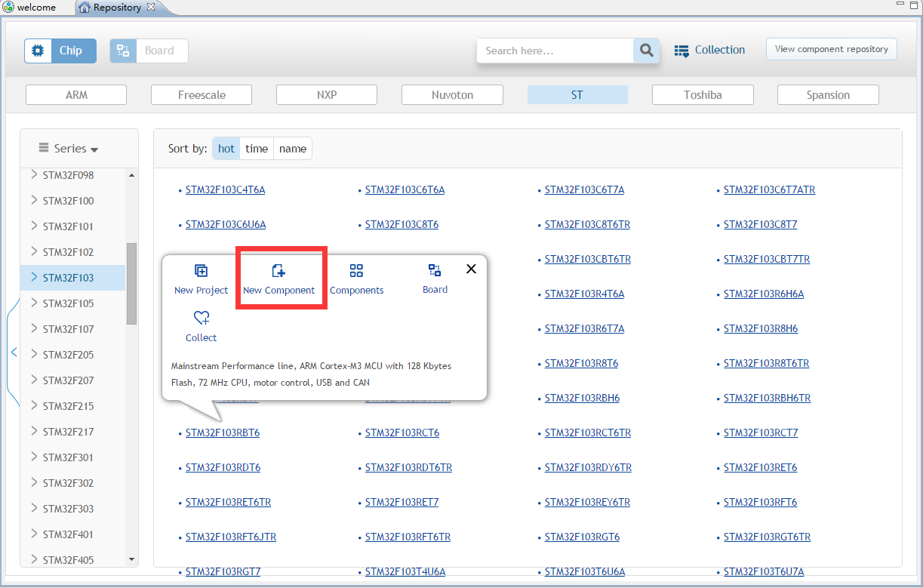Select STM32F303 in series list
Image resolution: width=923 pixels, height=588 pixels.
(68, 509)
